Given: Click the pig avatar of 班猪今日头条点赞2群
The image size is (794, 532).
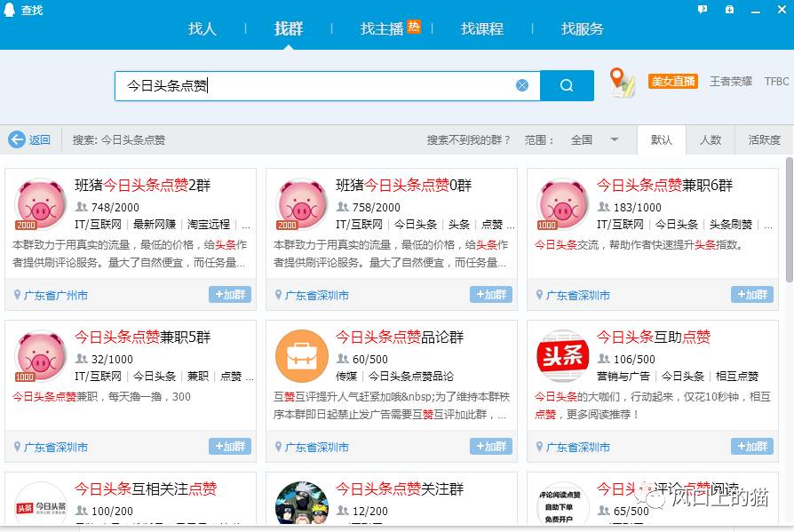Looking at the screenshot, I should coord(39,202).
